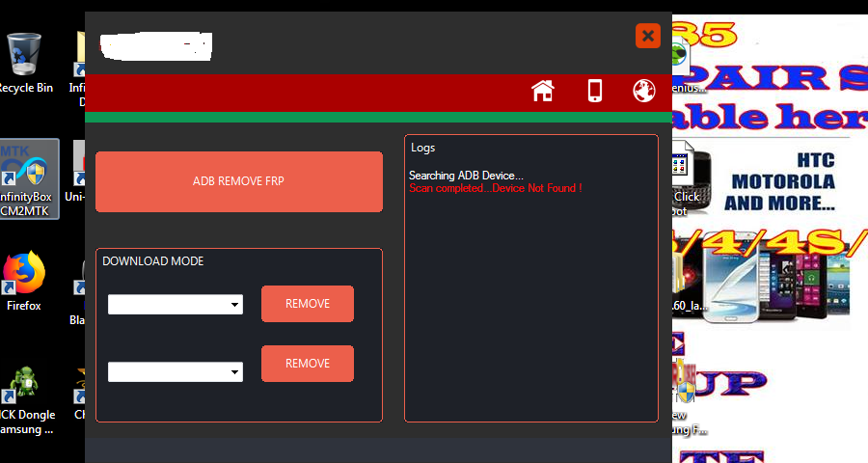
Task: Click the lower REMOVE button
Action: pos(308,364)
